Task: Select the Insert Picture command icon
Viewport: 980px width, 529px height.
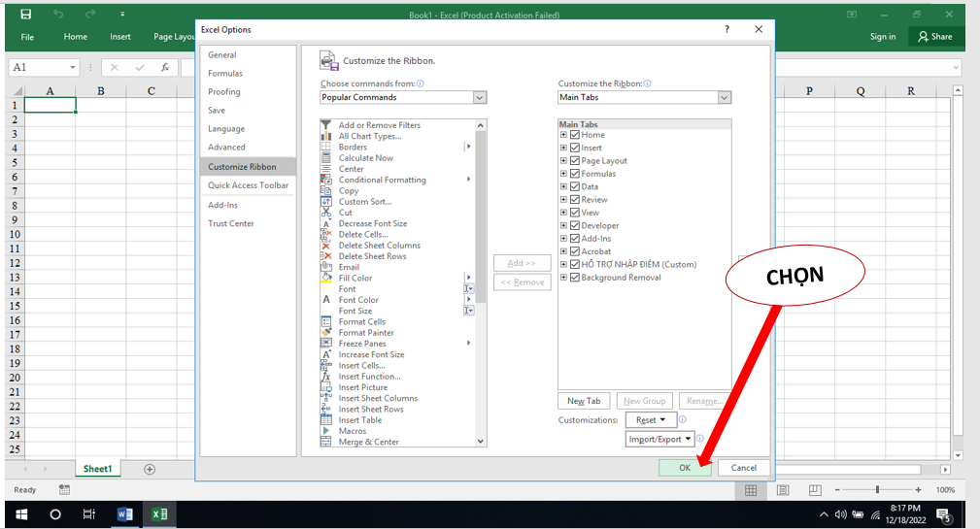Action: point(326,387)
